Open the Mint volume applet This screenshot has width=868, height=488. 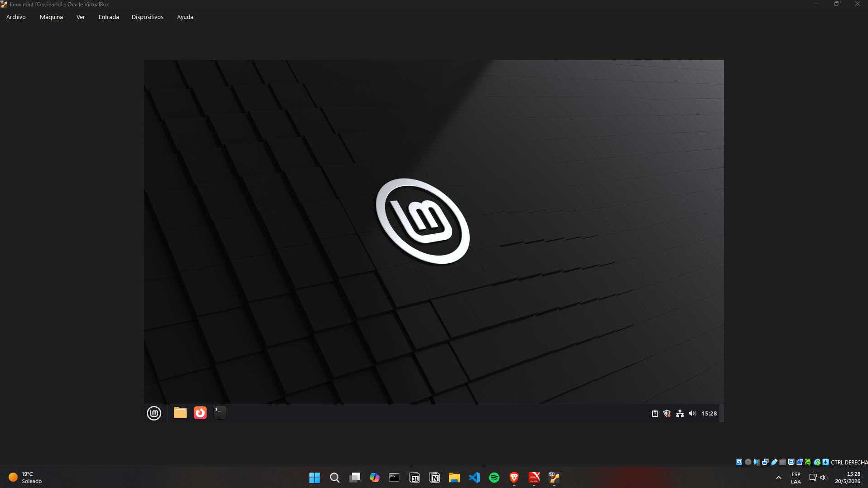692,413
